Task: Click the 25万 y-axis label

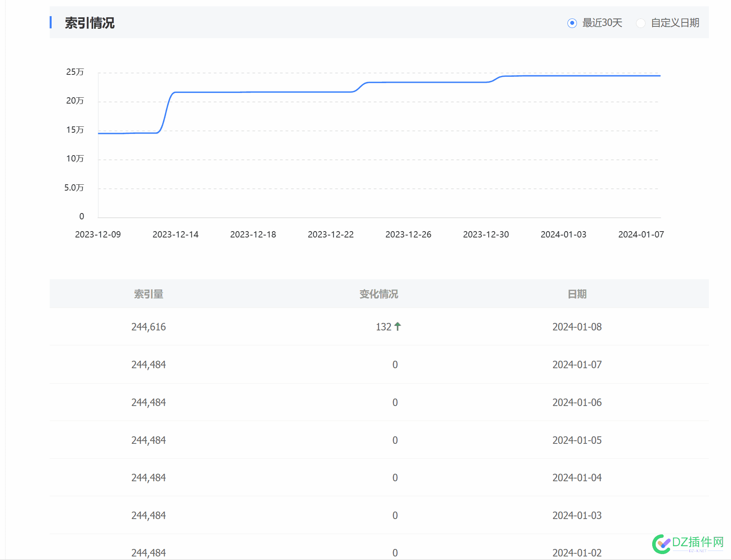Action: (x=75, y=72)
